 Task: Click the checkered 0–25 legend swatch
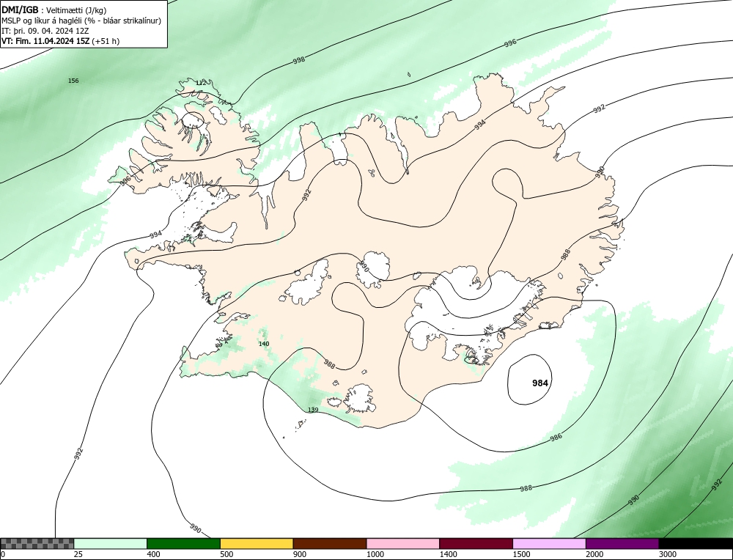(x=37, y=544)
